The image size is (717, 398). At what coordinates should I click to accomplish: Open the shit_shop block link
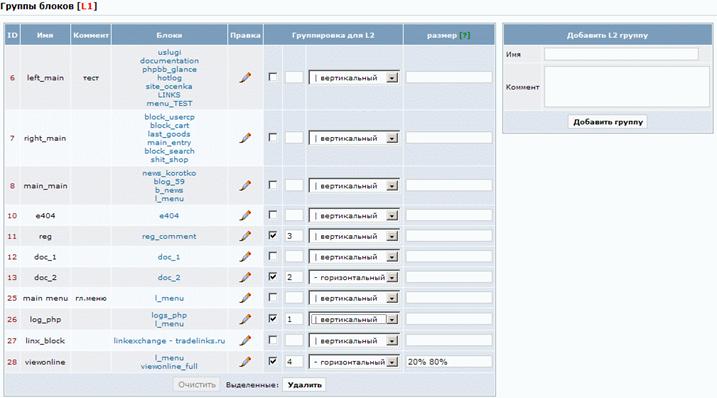(x=169, y=160)
